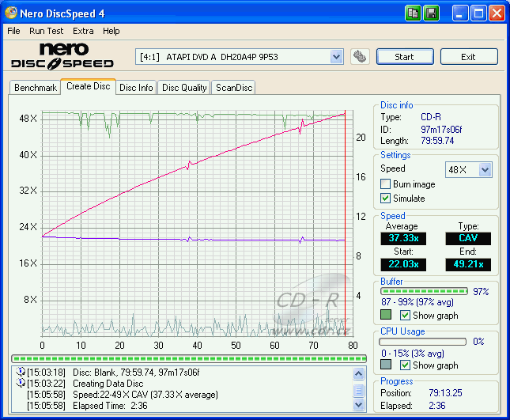Click the Nero DiscSpeed title bar icon
510x420 pixels.
pyautogui.click(x=11, y=13)
